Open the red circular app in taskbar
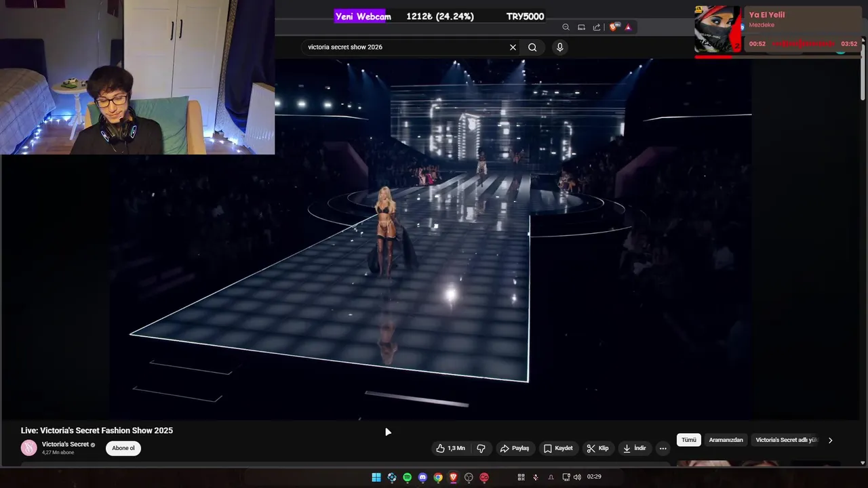This screenshot has width=868, height=488. tap(484, 477)
